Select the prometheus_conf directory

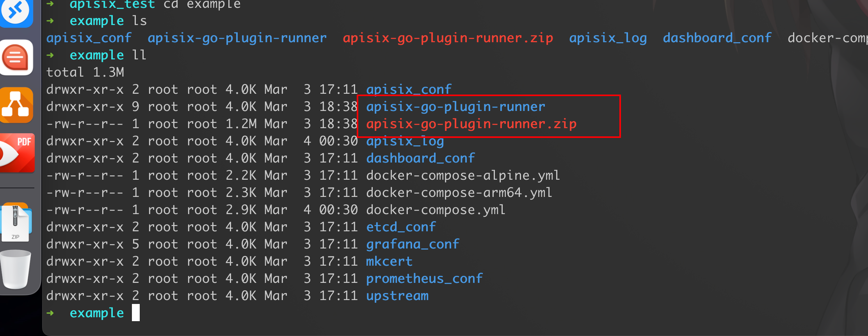[x=424, y=278]
